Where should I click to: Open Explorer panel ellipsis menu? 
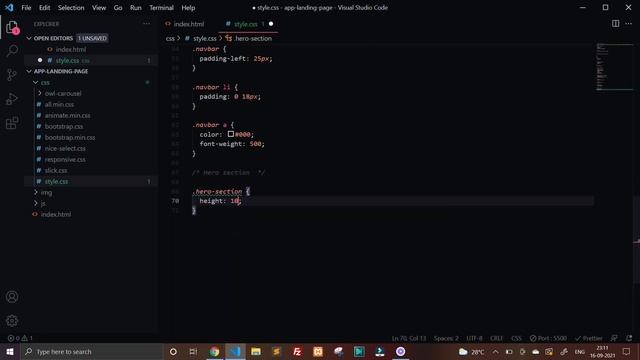click(x=147, y=24)
